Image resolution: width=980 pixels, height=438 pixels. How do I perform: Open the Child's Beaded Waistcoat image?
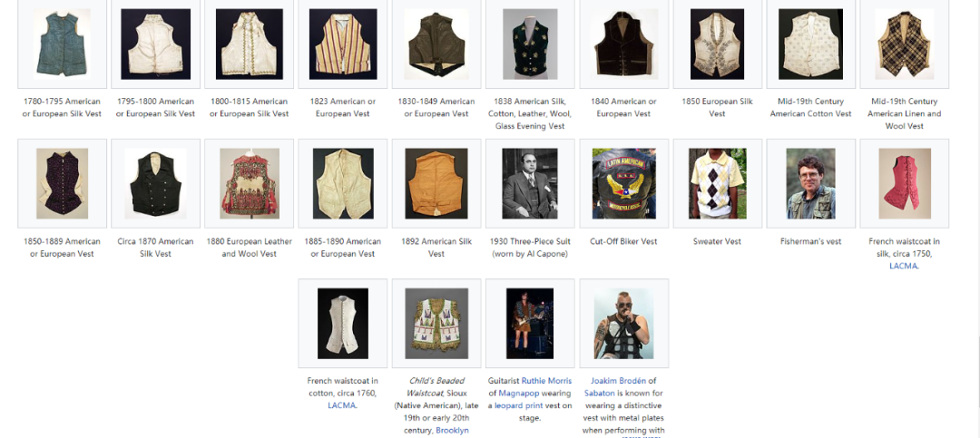(x=436, y=323)
